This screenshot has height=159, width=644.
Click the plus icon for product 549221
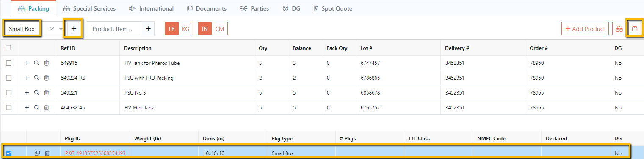27,92
